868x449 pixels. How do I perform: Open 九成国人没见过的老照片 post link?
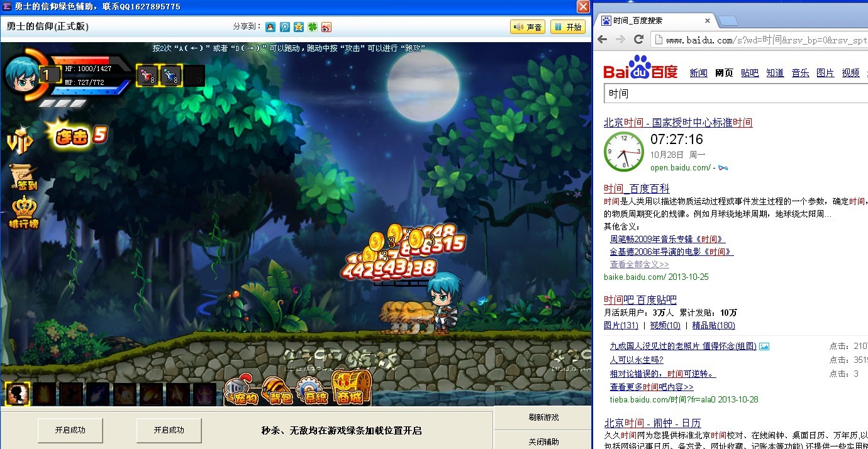point(683,346)
